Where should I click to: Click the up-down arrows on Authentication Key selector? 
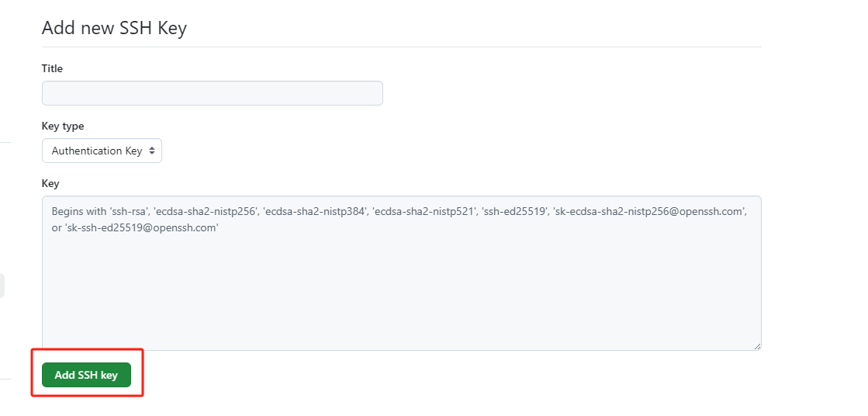[152, 151]
